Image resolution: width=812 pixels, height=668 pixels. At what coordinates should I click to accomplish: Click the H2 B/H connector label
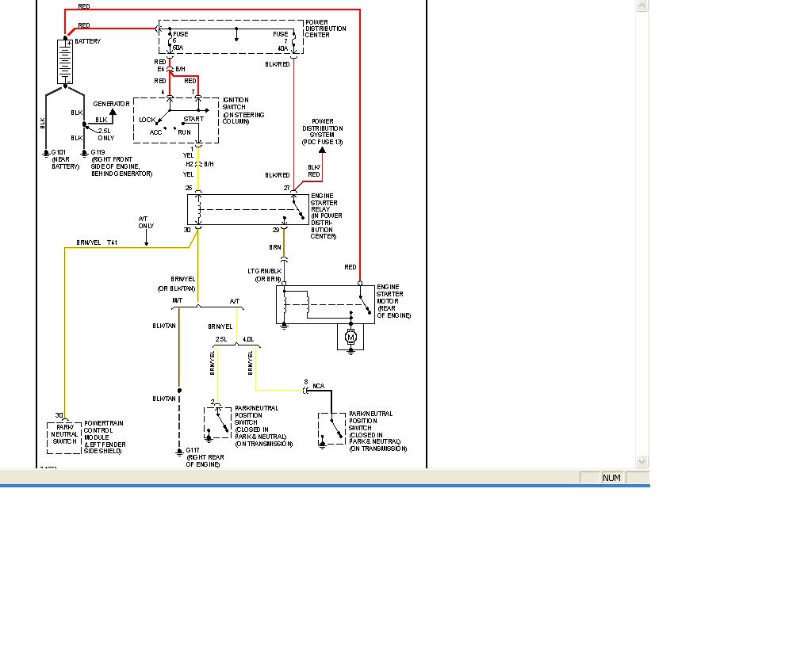[199, 164]
